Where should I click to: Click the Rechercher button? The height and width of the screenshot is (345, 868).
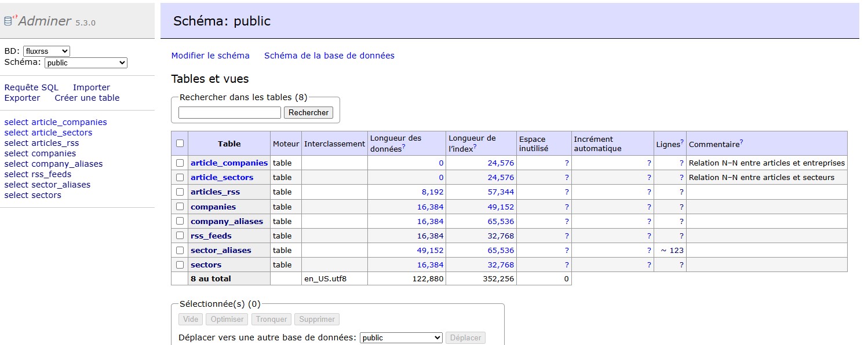pyautogui.click(x=308, y=113)
